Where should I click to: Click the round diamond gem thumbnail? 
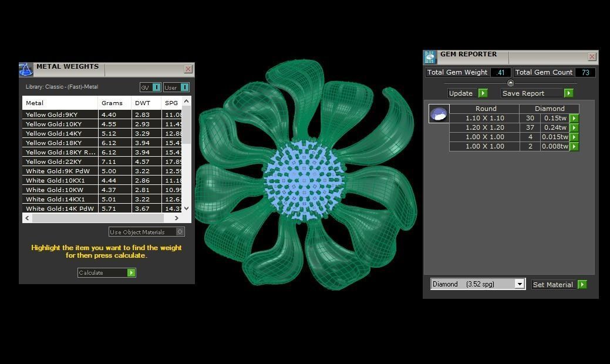tap(439, 113)
